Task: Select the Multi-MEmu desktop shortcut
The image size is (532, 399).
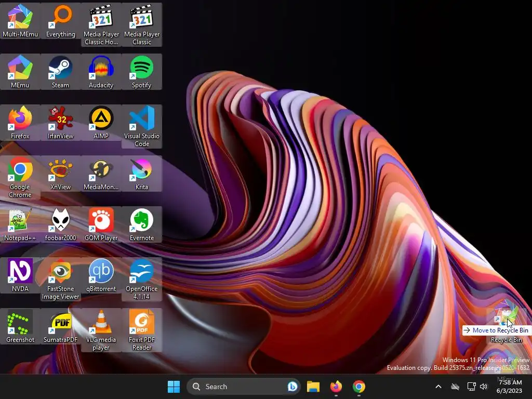Action: click(x=20, y=21)
